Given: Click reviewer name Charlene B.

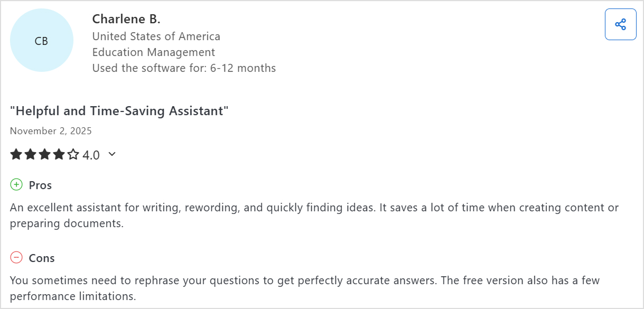Looking at the screenshot, I should tap(126, 19).
